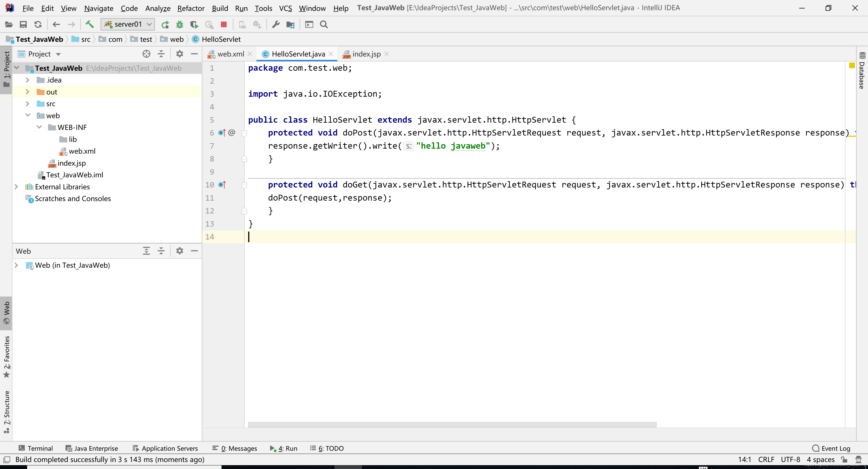This screenshot has width=868, height=469.
Task: Build project with the hammer icon
Action: (90, 24)
